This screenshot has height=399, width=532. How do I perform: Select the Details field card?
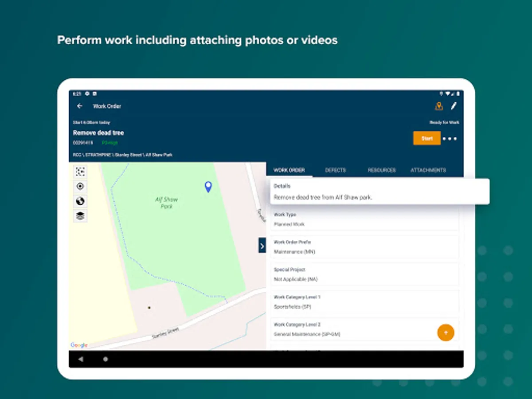(x=380, y=192)
